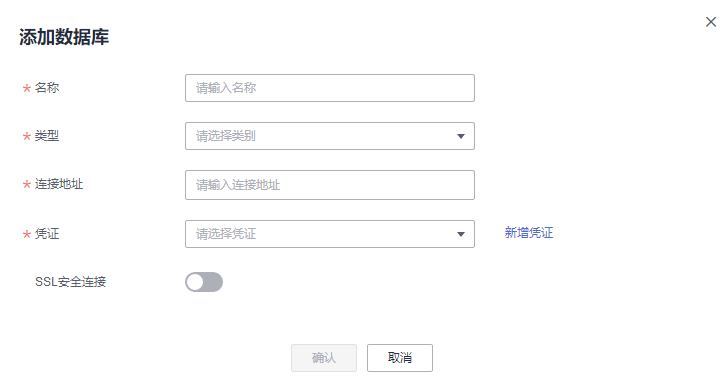Click the 名称 field label
The image size is (728, 386).
(x=47, y=88)
